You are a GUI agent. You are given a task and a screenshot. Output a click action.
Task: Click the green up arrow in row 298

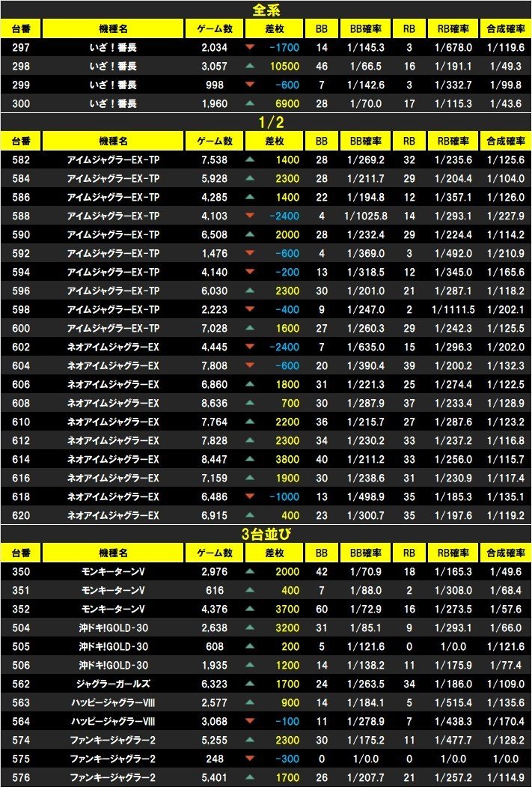(250, 66)
